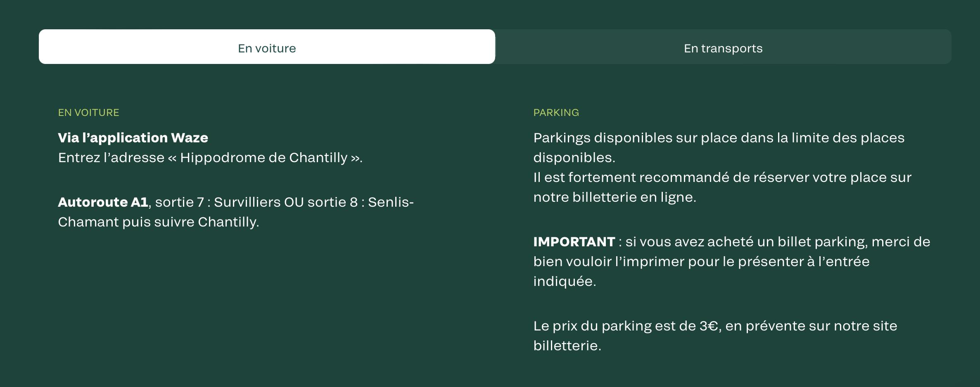Click the bold Via l'application Waze text
980x387 pixels.
click(133, 138)
